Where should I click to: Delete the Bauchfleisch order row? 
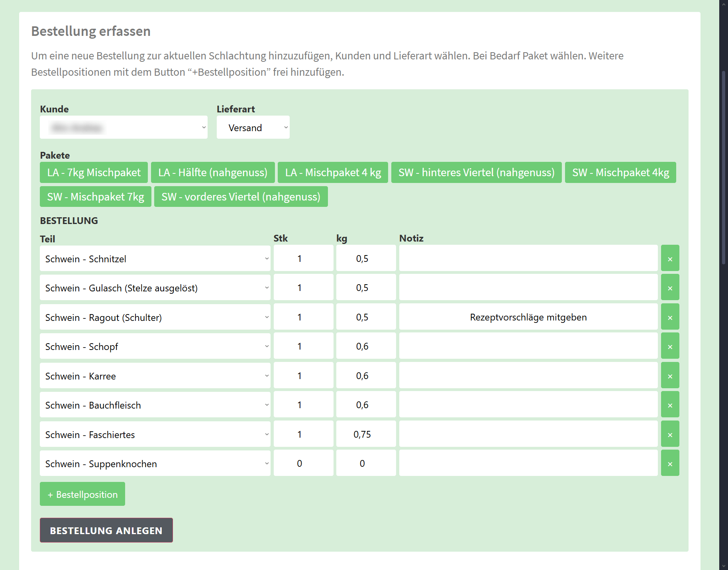[x=670, y=405]
